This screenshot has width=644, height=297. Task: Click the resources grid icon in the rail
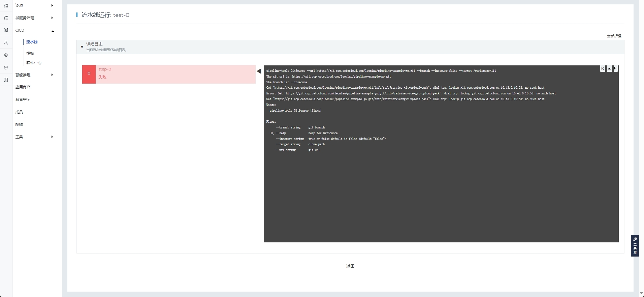[x=6, y=5]
